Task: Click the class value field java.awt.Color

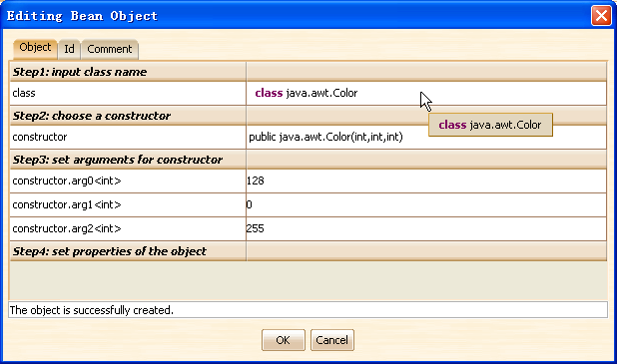Action: [426, 93]
